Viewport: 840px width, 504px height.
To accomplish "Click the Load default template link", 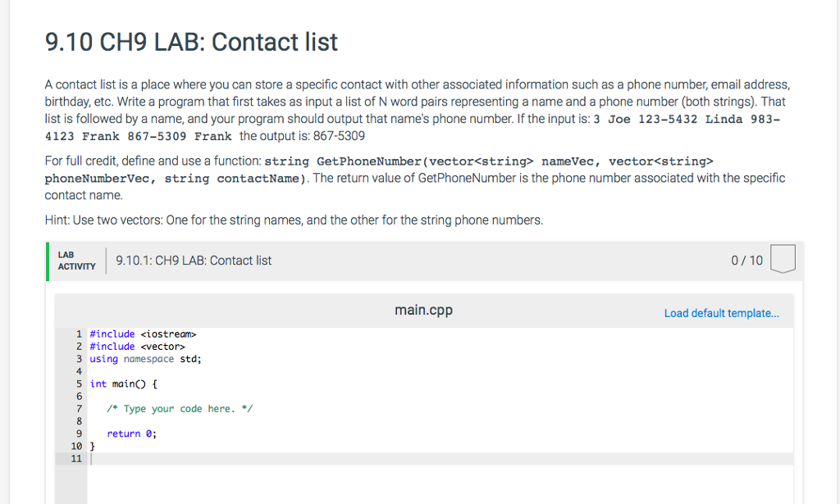I will coord(721,313).
